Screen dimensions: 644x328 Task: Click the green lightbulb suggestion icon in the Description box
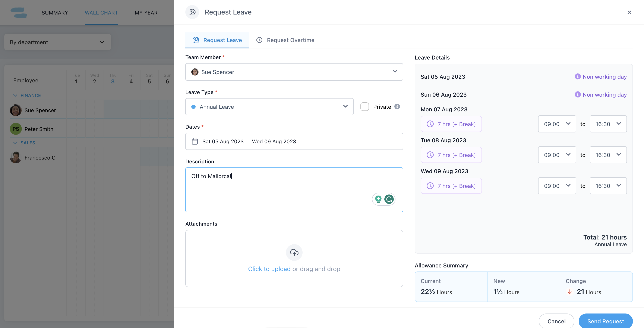(378, 199)
